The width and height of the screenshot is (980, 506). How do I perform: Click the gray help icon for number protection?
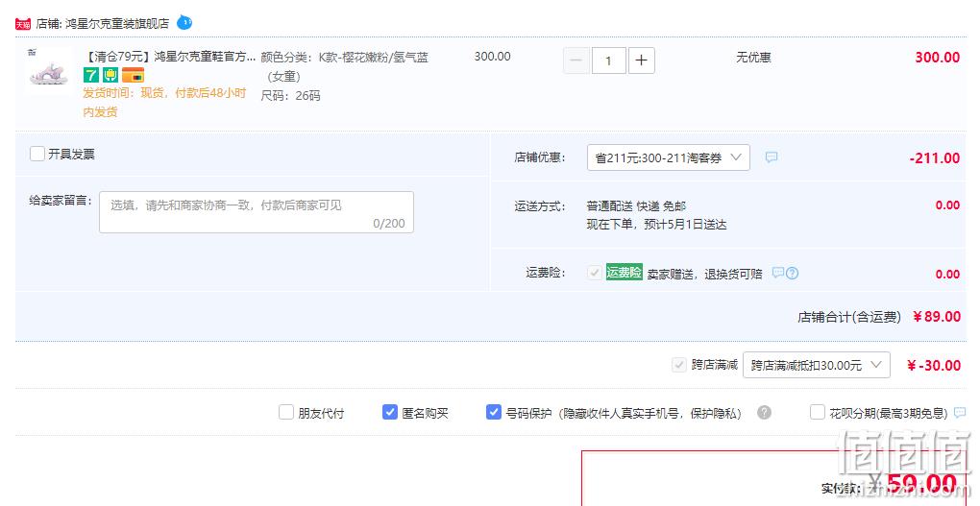pyautogui.click(x=764, y=412)
